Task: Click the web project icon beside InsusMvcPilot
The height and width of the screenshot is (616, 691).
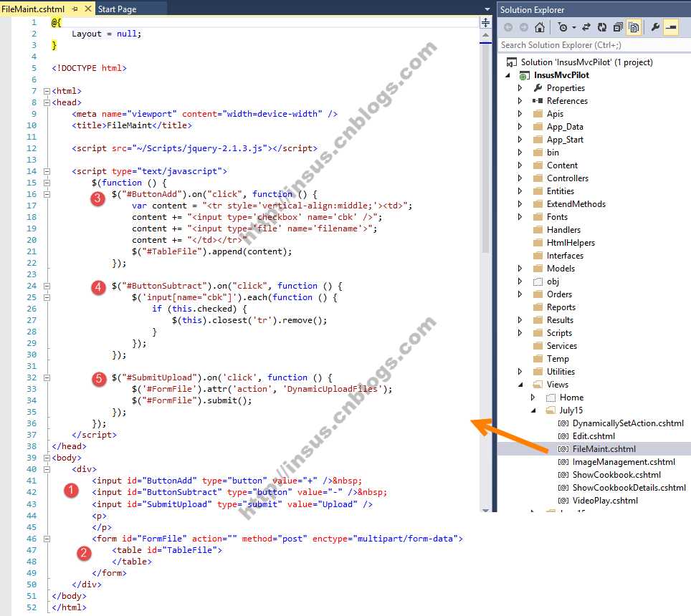Action: click(x=524, y=75)
